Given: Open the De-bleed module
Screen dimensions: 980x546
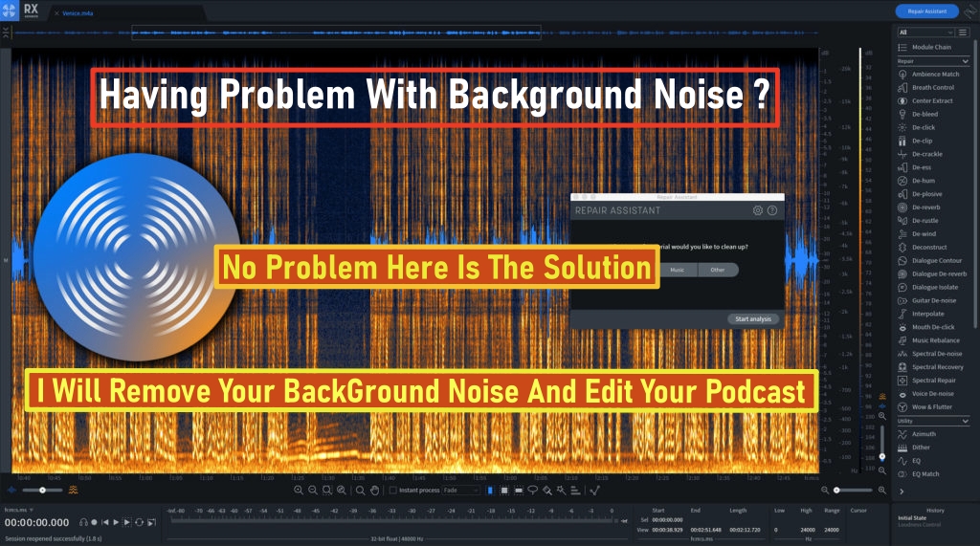Looking at the screenshot, I should (x=918, y=115).
